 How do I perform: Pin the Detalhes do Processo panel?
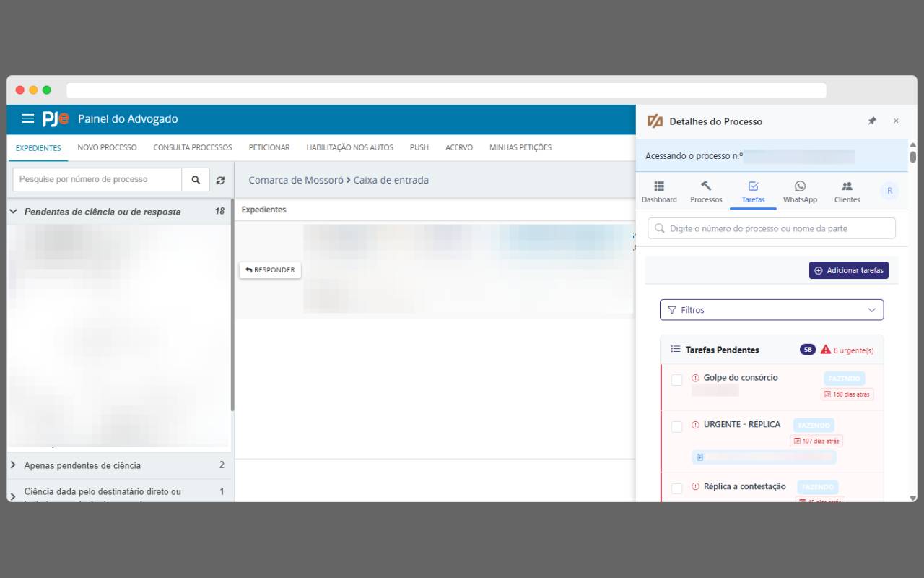click(872, 121)
